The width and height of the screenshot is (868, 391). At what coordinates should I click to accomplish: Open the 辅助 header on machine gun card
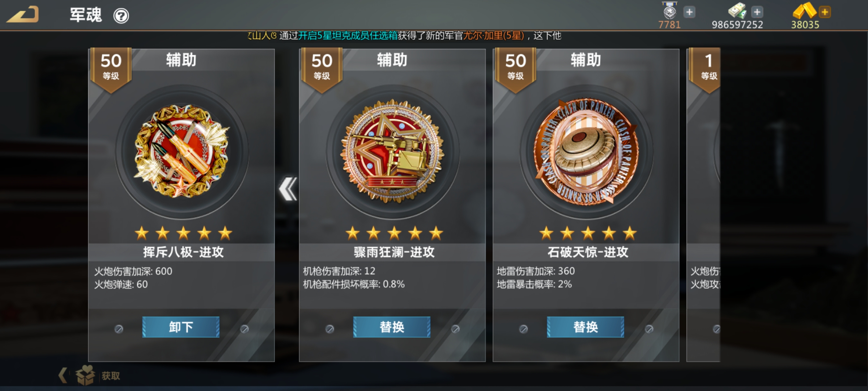point(392,60)
